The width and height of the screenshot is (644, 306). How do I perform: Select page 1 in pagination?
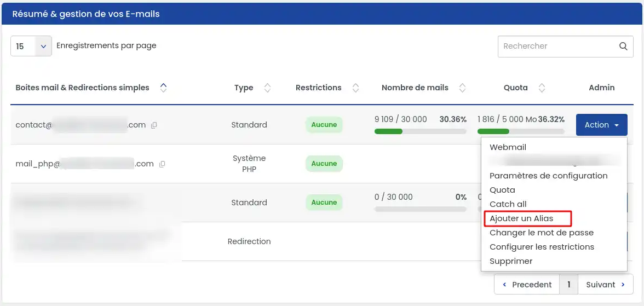pyautogui.click(x=569, y=285)
